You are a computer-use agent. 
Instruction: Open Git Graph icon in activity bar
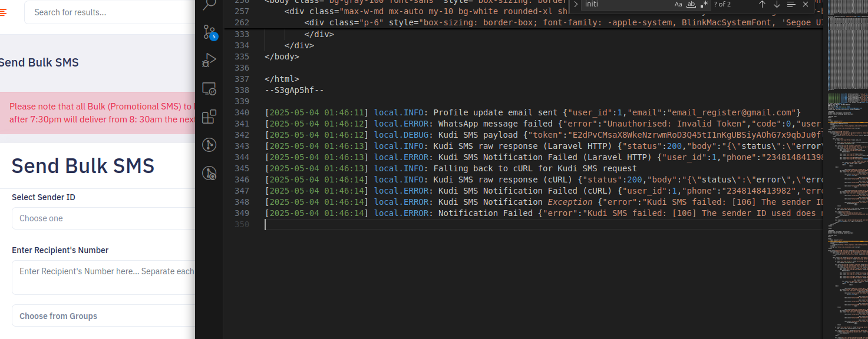[209, 145]
